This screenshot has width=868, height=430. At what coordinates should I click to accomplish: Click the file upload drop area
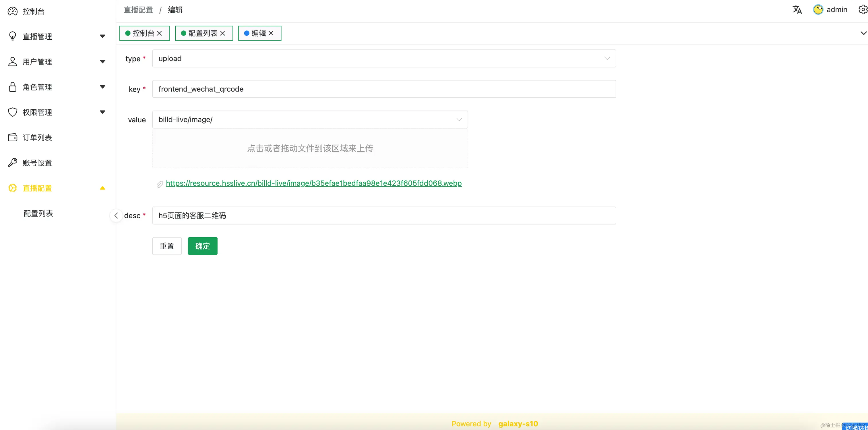pos(310,149)
